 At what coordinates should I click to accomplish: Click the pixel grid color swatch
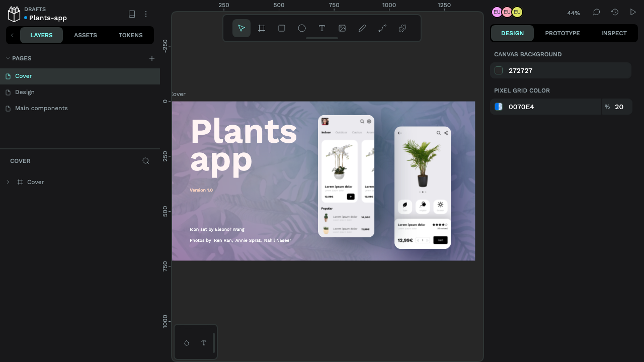(499, 107)
